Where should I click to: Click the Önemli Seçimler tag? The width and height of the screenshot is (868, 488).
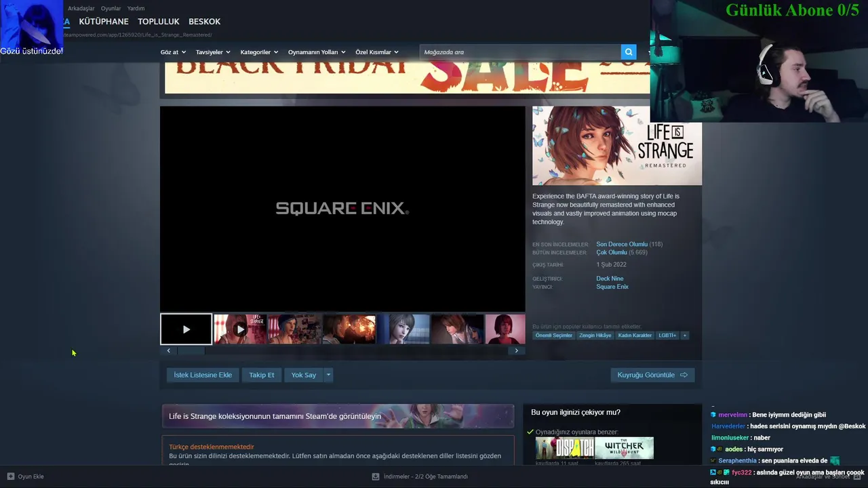click(x=554, y=335)
